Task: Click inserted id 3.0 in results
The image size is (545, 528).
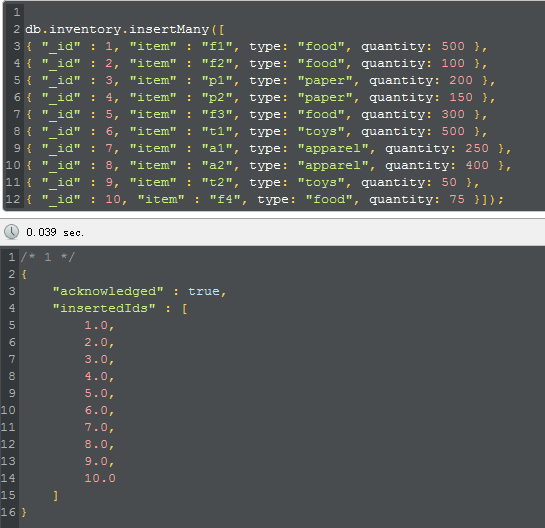Action: coord(96,359)
